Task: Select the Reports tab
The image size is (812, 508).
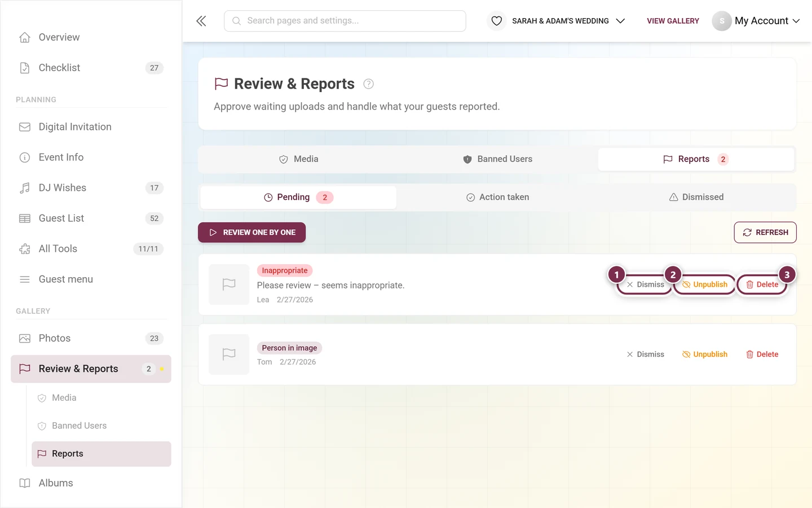Action: coord(696,159)
